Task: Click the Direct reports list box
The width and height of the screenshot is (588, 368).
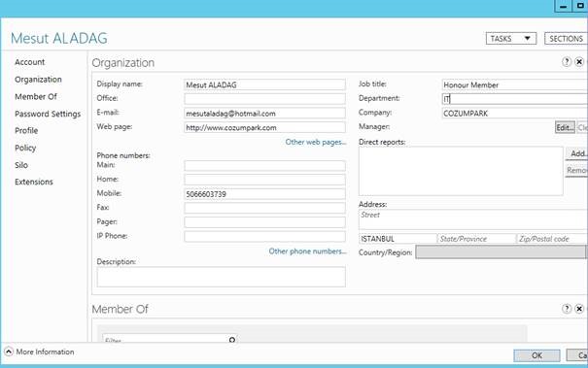Action: (461, 171)
